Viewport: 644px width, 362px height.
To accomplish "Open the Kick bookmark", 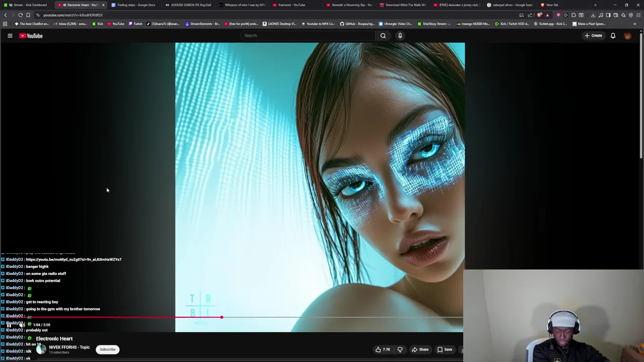I will (98, 24).
